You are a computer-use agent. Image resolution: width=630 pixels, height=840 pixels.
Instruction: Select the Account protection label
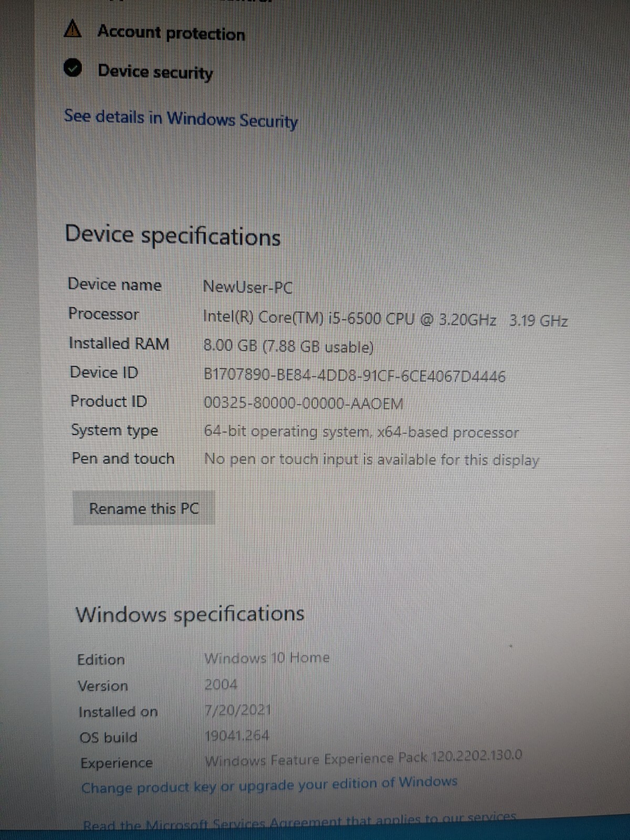pos(171,33)
